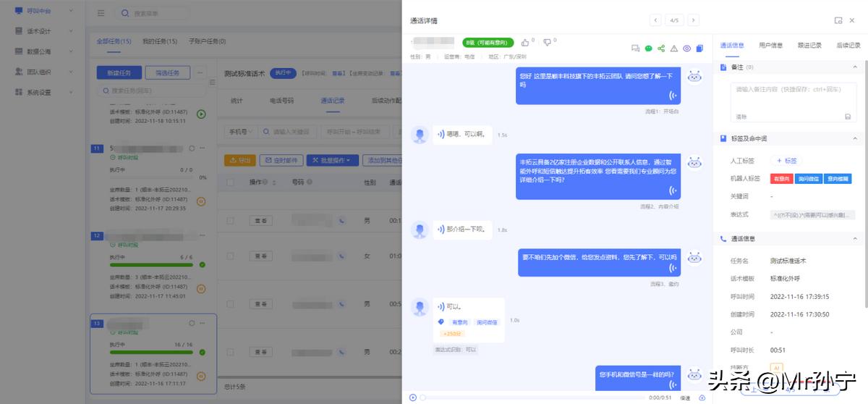Click the thumbs-down dislike icon

coord(548,43)
